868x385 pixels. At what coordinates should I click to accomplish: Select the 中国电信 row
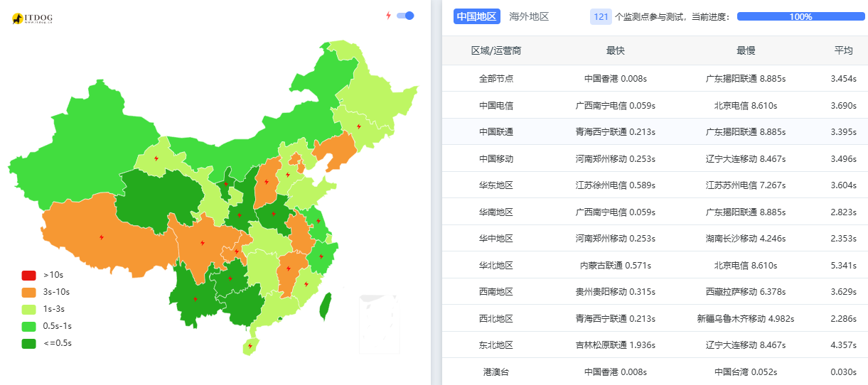click(x=496, y=105)
